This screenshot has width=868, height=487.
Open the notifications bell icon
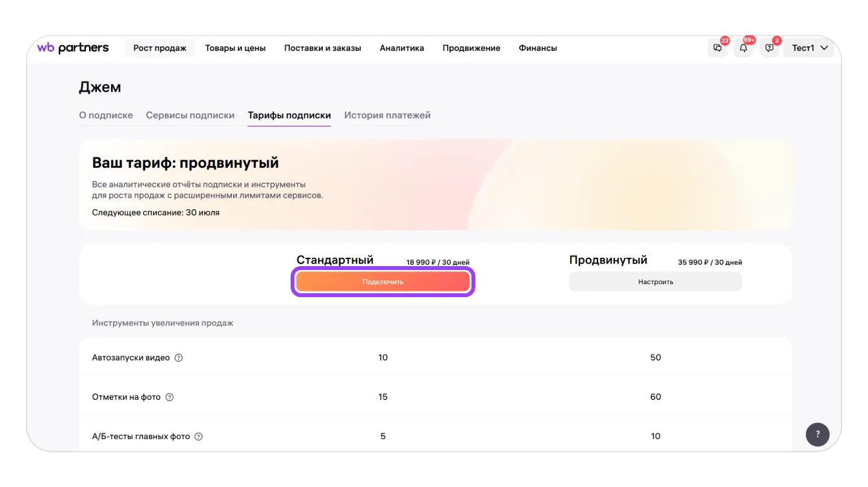(743, 48)
